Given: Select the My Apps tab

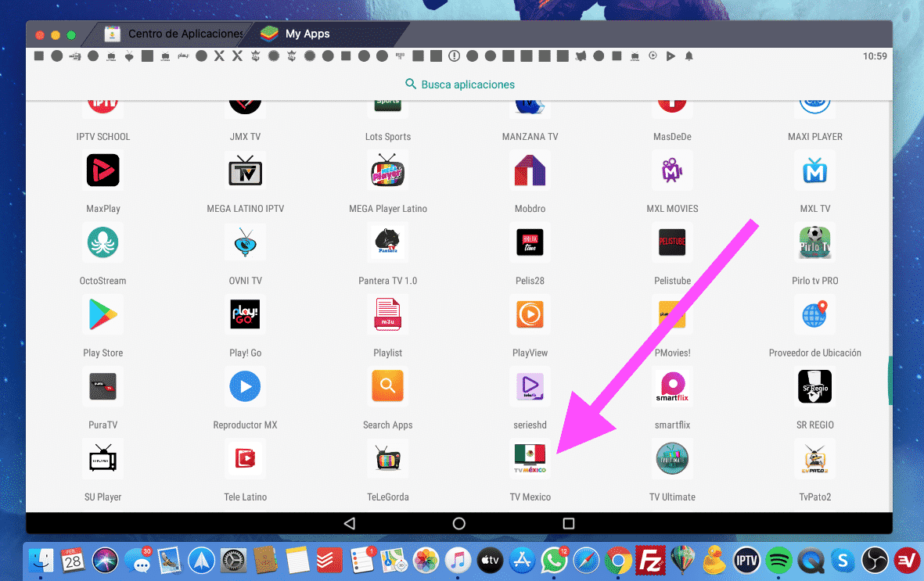Looking at the screenshot, I should (x=305, y=34).
